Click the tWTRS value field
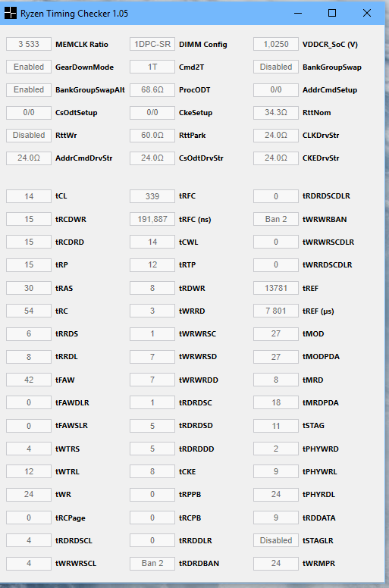389x588 pixels. 29,449
